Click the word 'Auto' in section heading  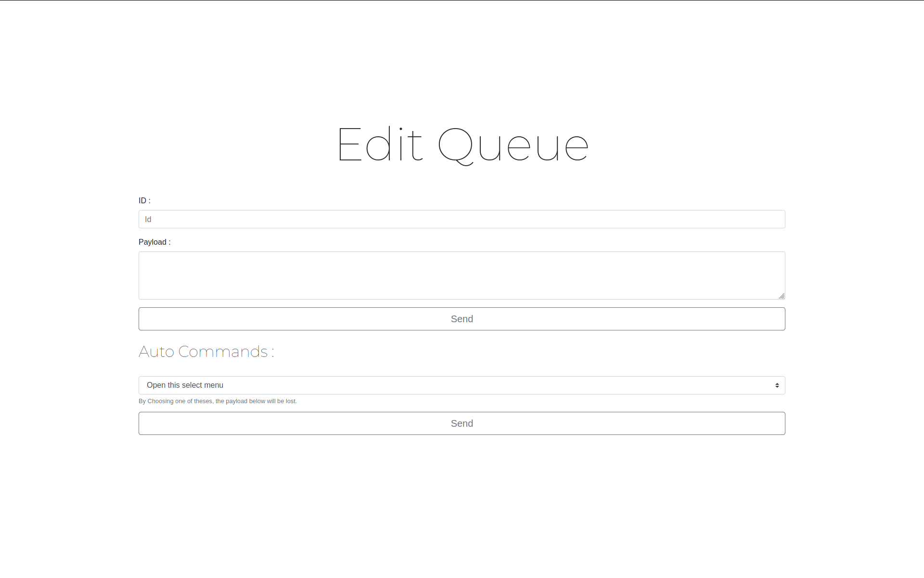point(156,352)
